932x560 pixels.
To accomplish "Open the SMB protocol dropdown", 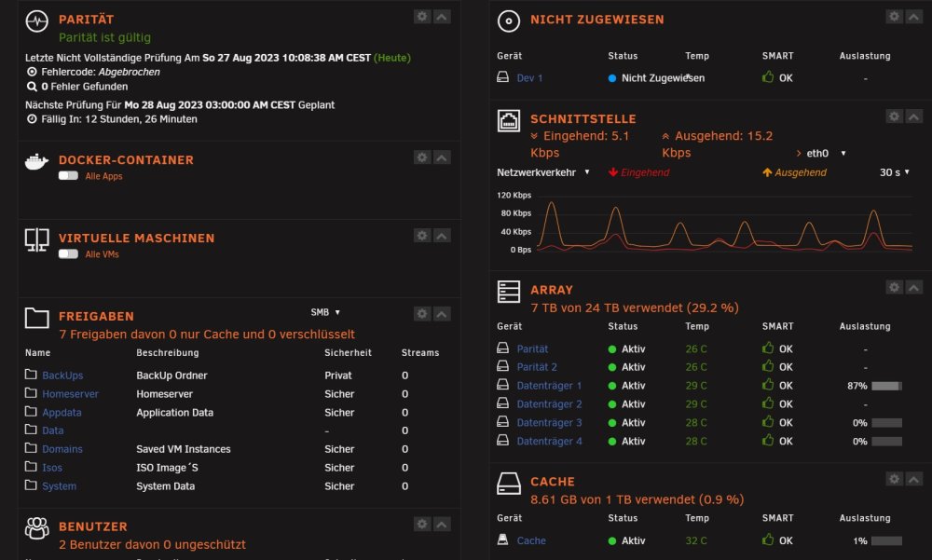I will (x=325, y=312).
